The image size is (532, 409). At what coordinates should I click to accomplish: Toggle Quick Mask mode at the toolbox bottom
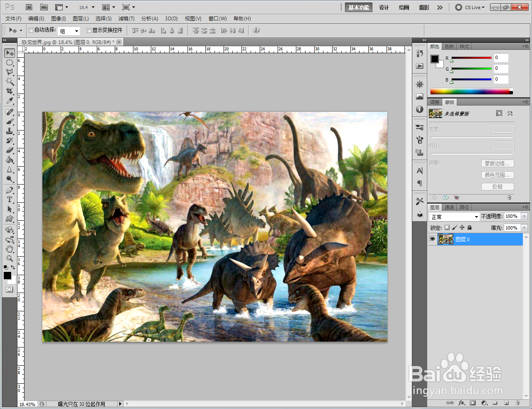click(x=10, y=290)
